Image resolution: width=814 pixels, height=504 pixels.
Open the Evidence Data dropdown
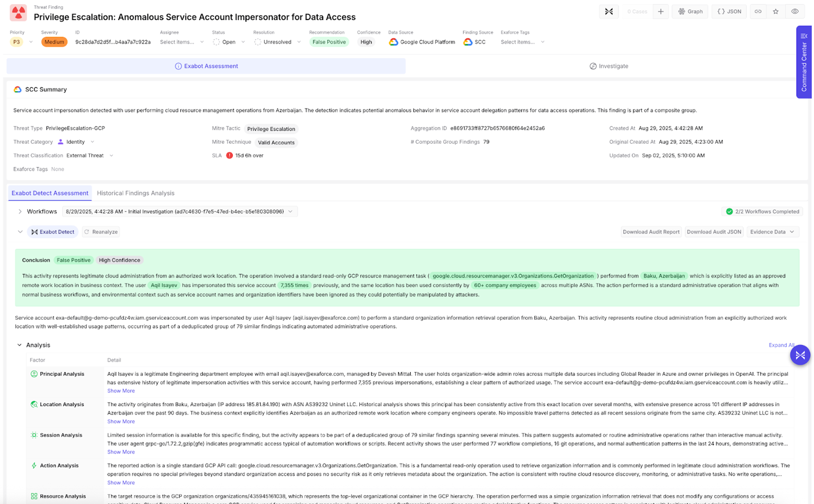coord(772,232)
